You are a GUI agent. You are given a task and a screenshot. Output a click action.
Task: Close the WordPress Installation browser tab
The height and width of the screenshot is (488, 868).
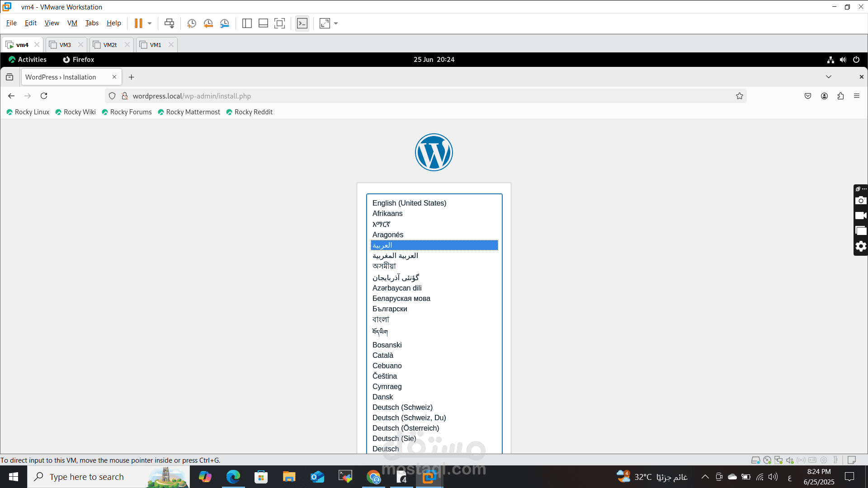point(114,77)
